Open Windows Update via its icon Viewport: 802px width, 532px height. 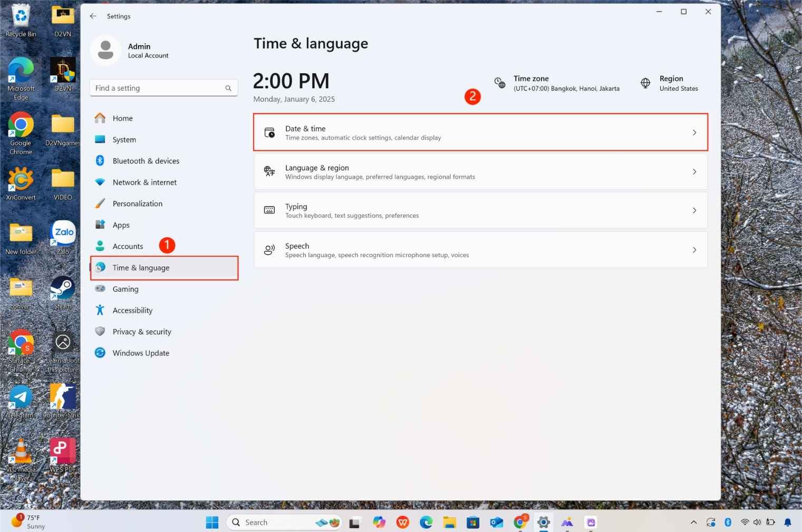pyautogui.click(x=100, y=353)
